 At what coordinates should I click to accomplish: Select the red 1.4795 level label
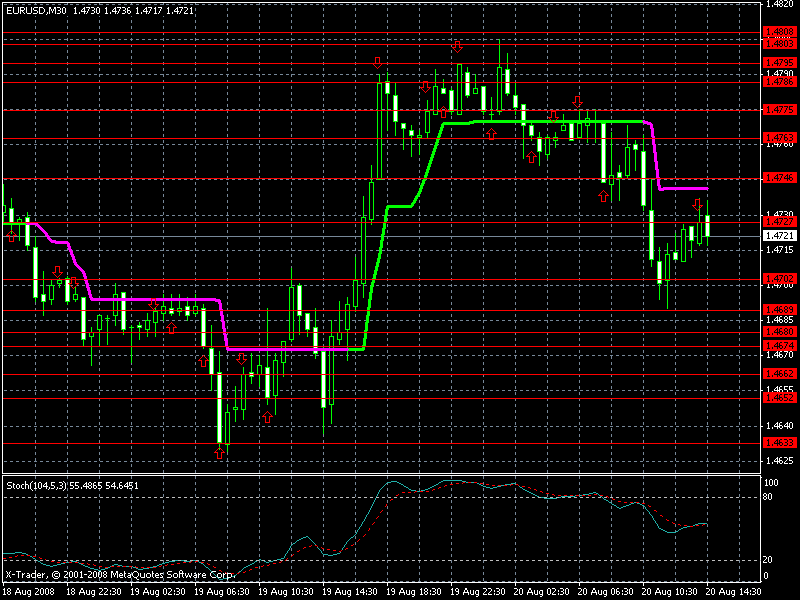(779, 63)
